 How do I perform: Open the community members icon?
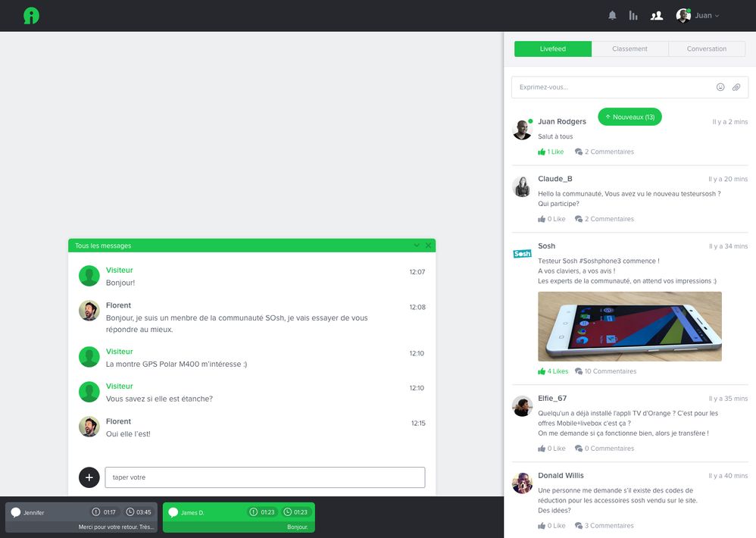point(657,15)
